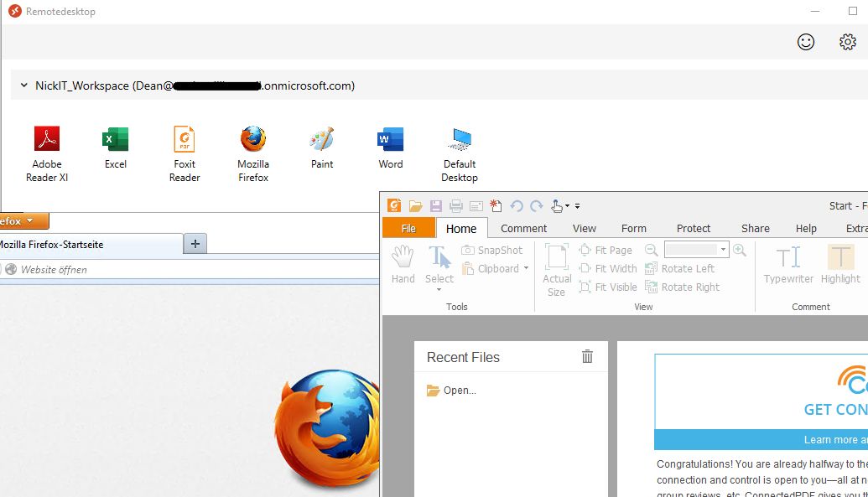Screen dimensions: 868x497
Task: Click the zoom in magnifier icon
Action: coord(739,250)
